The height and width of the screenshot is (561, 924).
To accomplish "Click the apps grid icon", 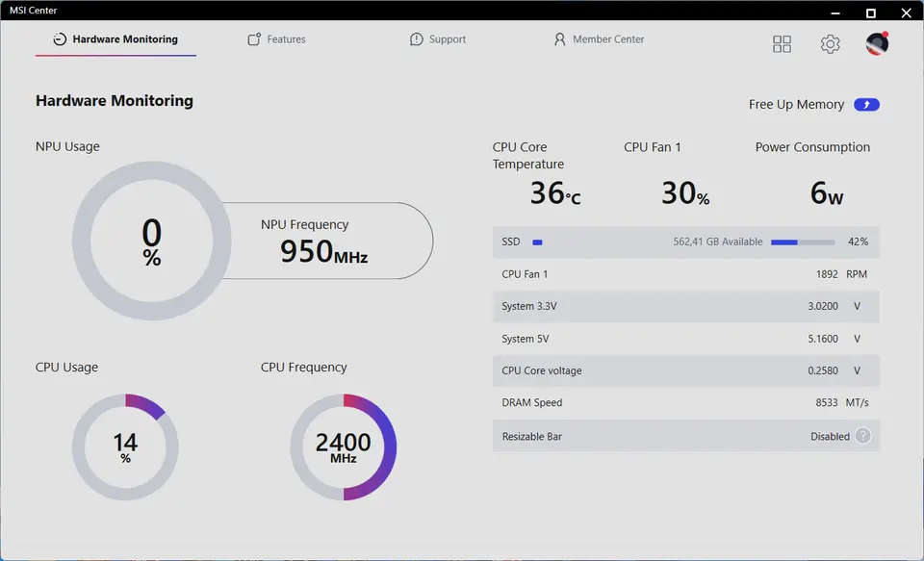I will (x=782, y=43).
